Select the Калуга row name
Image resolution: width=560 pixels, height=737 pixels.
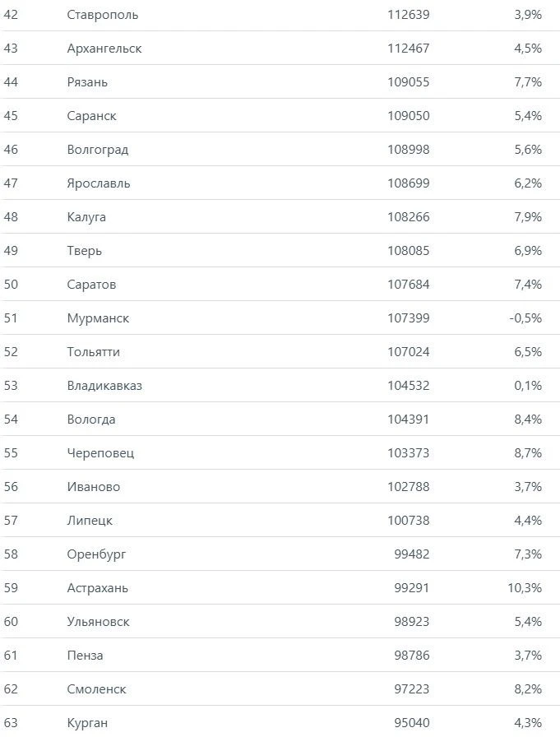[86, 217]
